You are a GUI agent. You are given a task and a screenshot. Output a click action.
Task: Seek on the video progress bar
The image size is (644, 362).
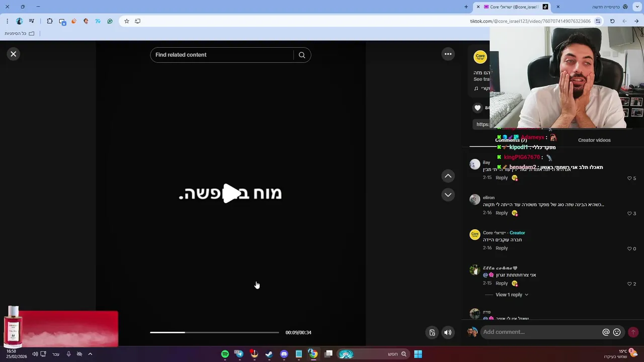point(214,332)
